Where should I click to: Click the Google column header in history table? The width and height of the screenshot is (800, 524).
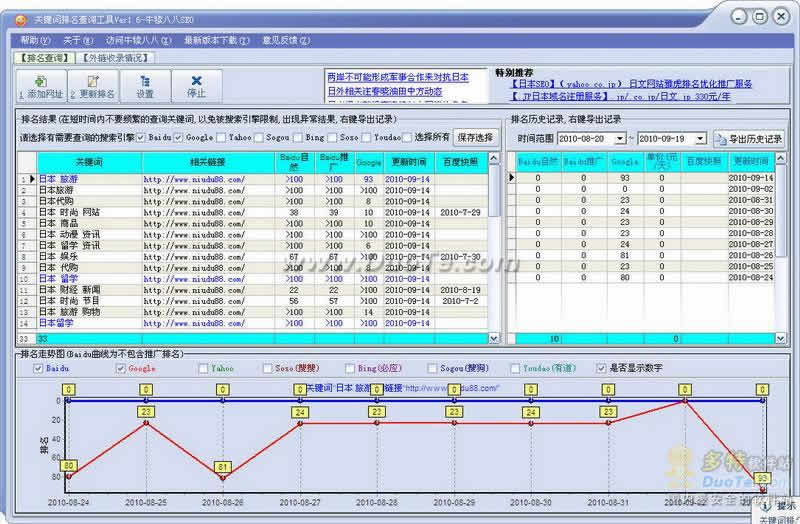pyautogui.click(x=624, y=162)
